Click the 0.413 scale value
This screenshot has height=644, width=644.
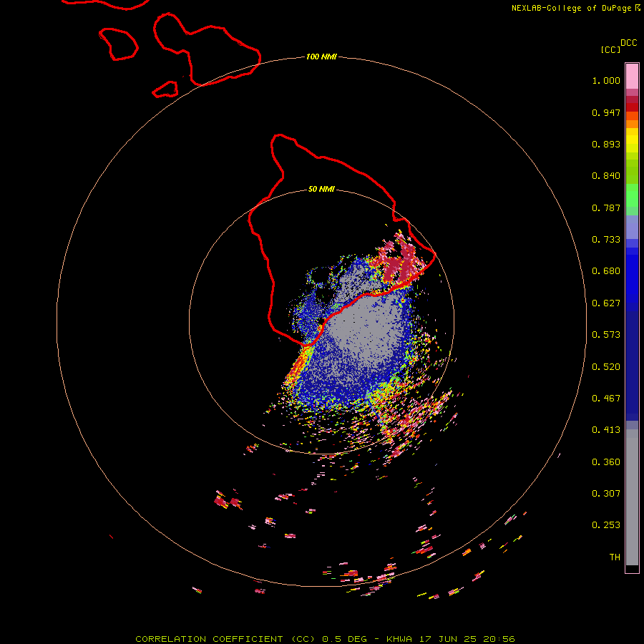(x=606, y=430)
